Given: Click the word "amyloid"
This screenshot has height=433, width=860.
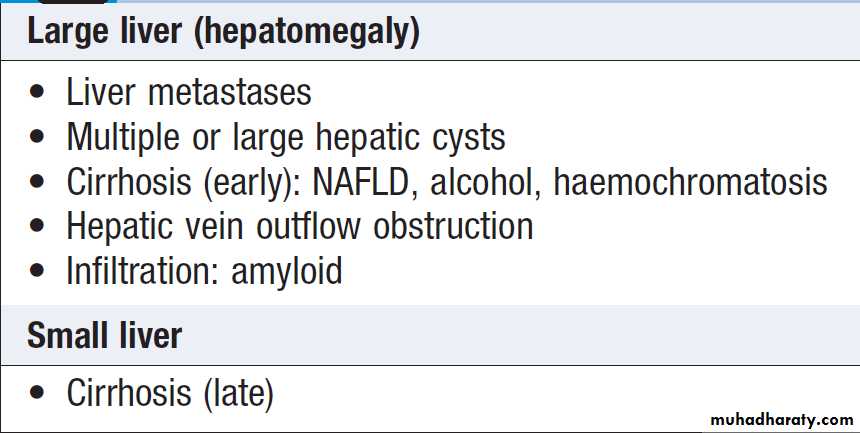Looking at the screenshot, I should point(288,271).
